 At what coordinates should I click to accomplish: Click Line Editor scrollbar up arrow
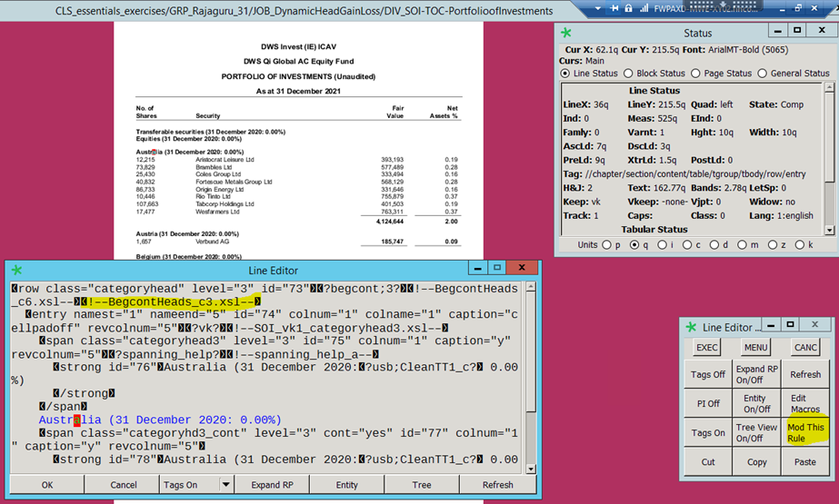[531, 287]
